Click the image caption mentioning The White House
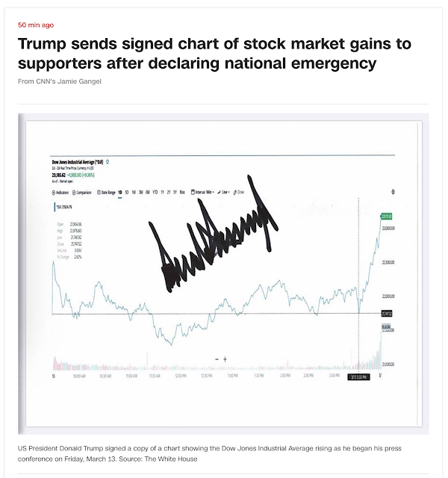The width and height of the screenshot is (448, 478). click(217, 453)
